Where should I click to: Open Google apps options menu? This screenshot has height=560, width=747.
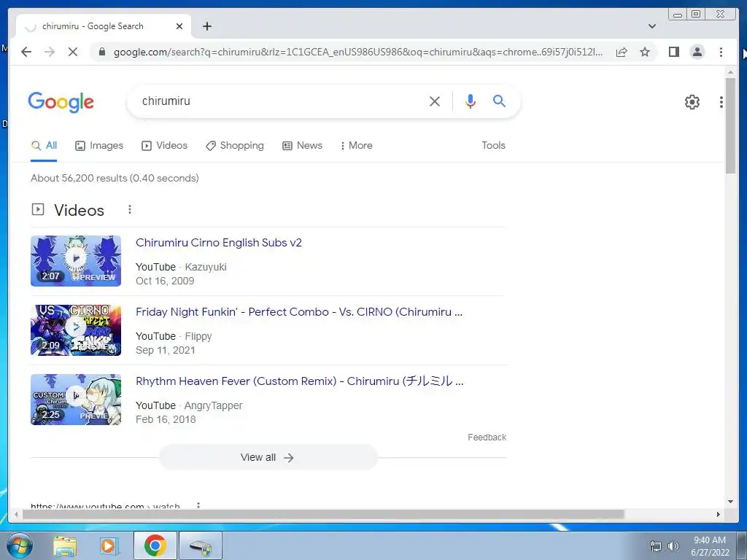tap(721, 102)
